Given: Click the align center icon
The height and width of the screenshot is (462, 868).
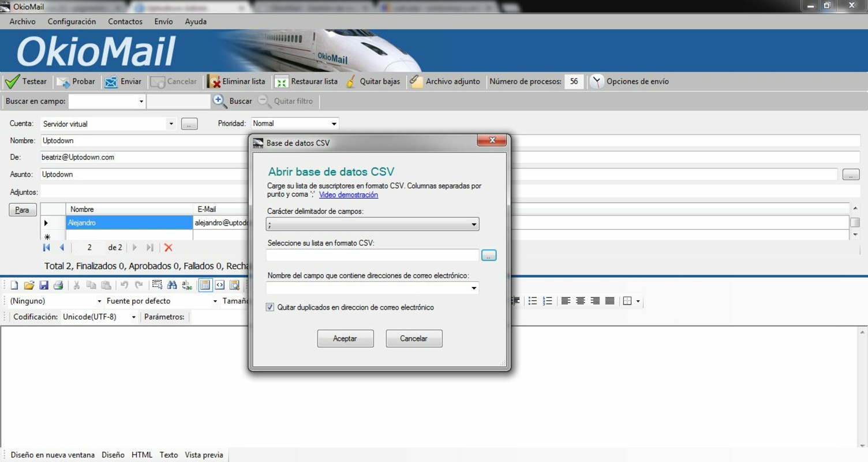Looking at the screenshot, I should coord(581,301).
